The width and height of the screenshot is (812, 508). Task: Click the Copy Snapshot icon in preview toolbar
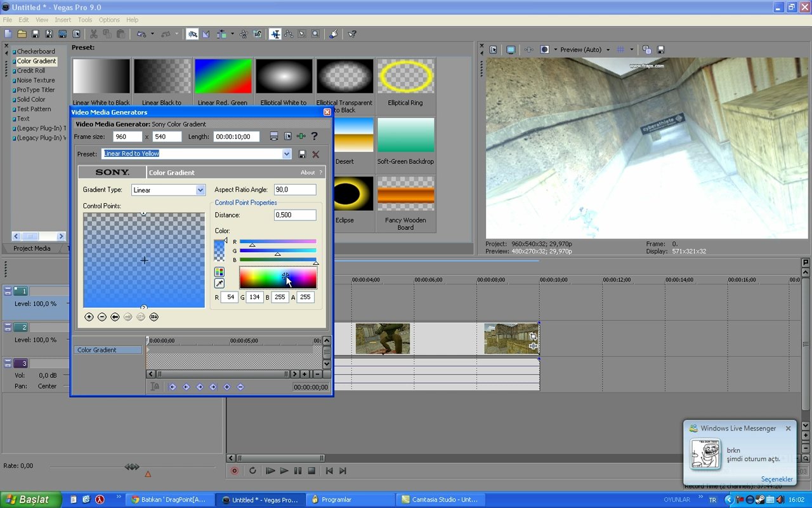coord(646,50)
